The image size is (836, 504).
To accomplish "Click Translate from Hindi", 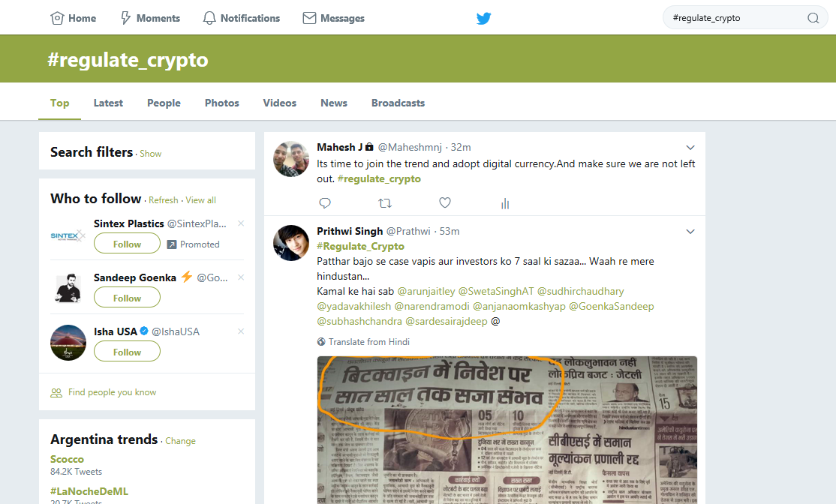I will pyautogui.click(x=369, y=342).
